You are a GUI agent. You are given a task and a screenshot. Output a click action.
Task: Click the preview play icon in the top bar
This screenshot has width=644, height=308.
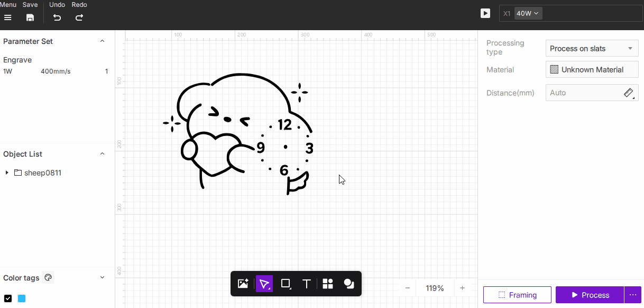485,13
